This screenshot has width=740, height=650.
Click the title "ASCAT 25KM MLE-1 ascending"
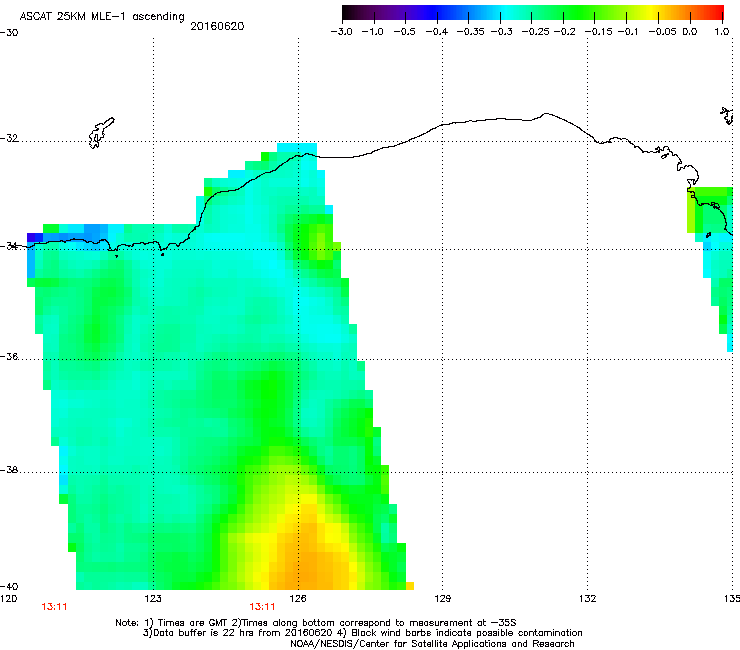point(102,16)
